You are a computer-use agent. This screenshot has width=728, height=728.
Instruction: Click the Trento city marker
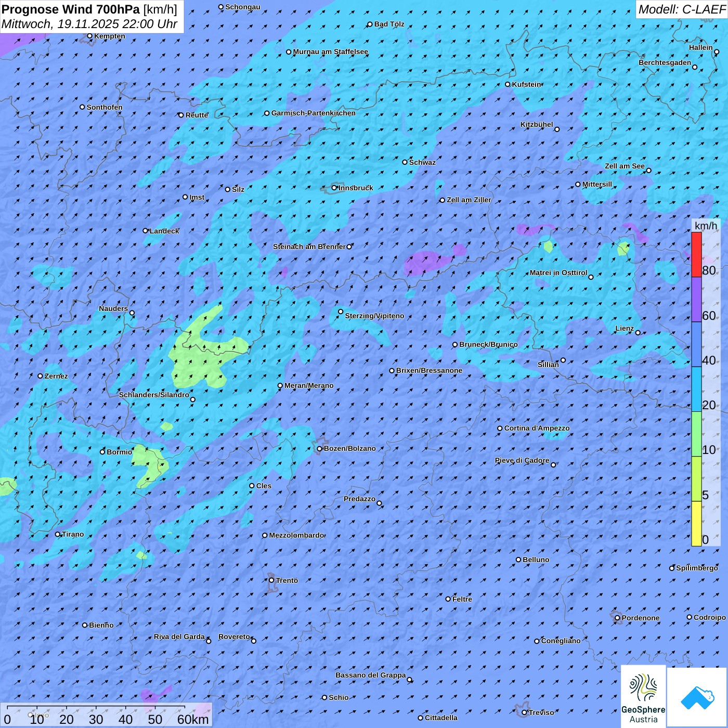click(271, 580)
